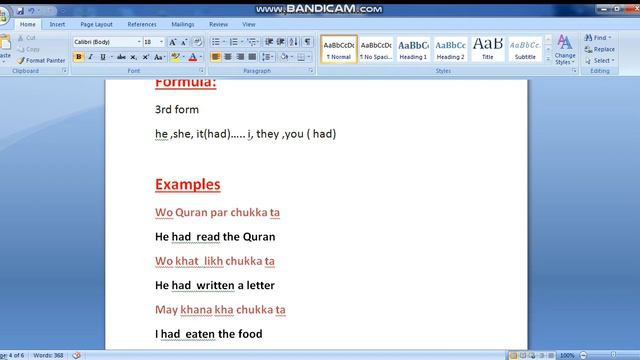Image resolution: width=640 pixels, height=360 pixels.
Task: Toggle Underline formatting
Action: 103,57
